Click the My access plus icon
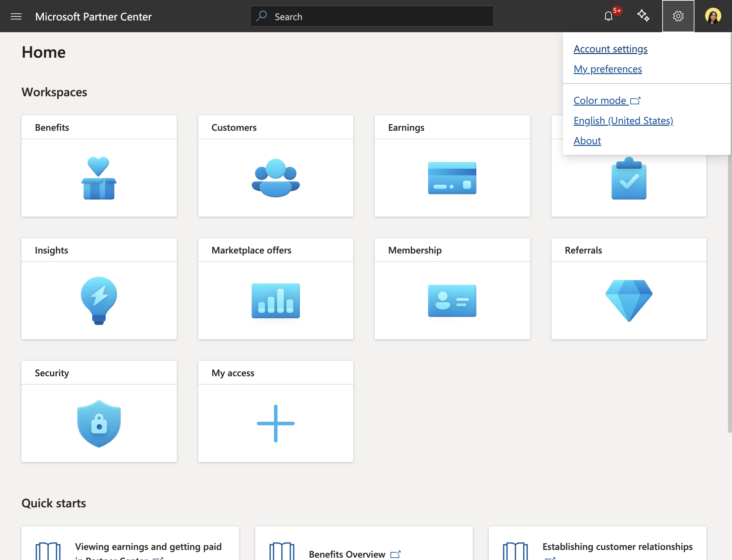 (275, 424)
